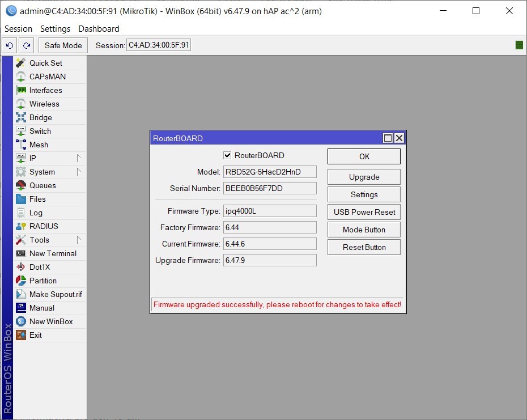Click the green connection status indicator
The height and width of the screenshot is (420, 527).
519,45
